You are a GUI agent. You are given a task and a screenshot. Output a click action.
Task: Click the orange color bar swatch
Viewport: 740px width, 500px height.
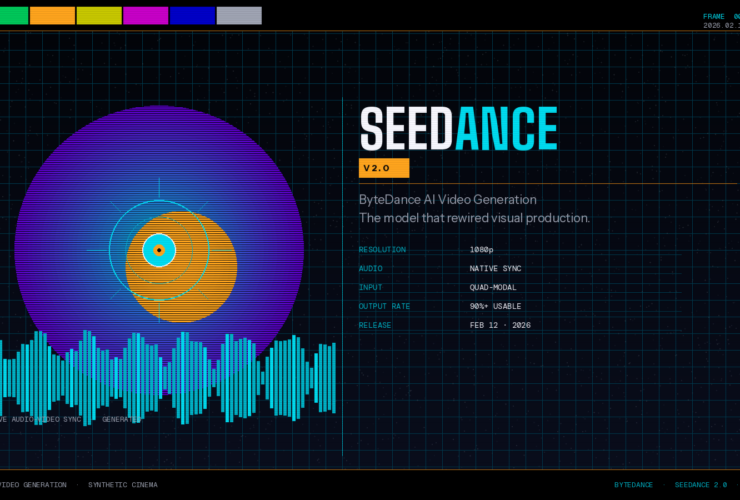point(52,16)
